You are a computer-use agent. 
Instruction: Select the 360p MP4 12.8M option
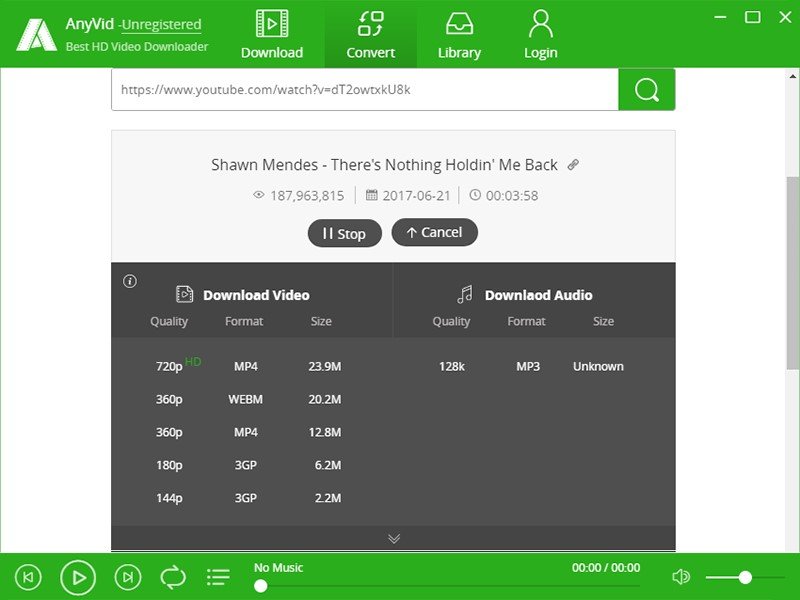tap(252, 432)
